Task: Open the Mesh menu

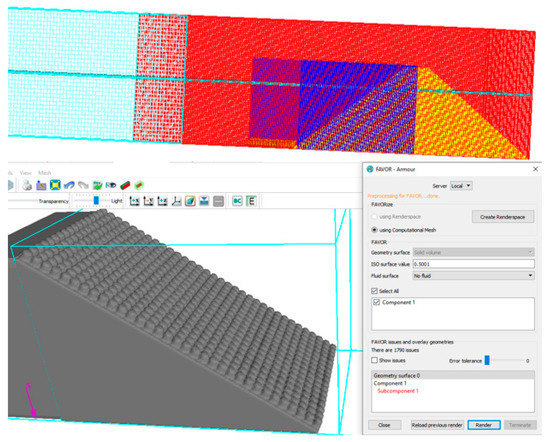Action: pyautogui.click(x=45, y=173)
